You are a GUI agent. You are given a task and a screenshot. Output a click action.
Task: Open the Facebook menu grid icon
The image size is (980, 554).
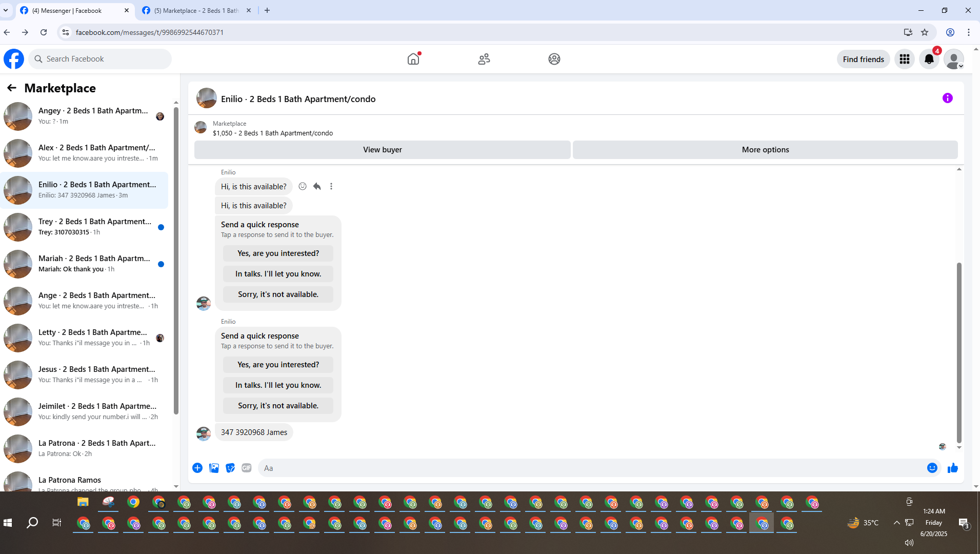click(904, 59)
